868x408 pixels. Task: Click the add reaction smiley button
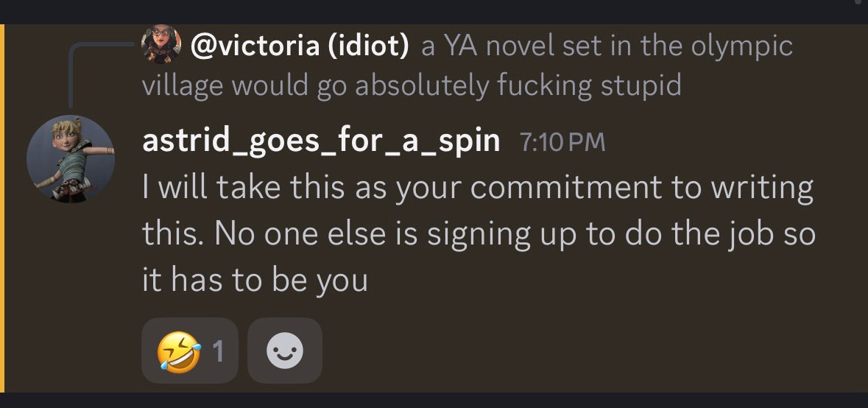click(284, 351)
